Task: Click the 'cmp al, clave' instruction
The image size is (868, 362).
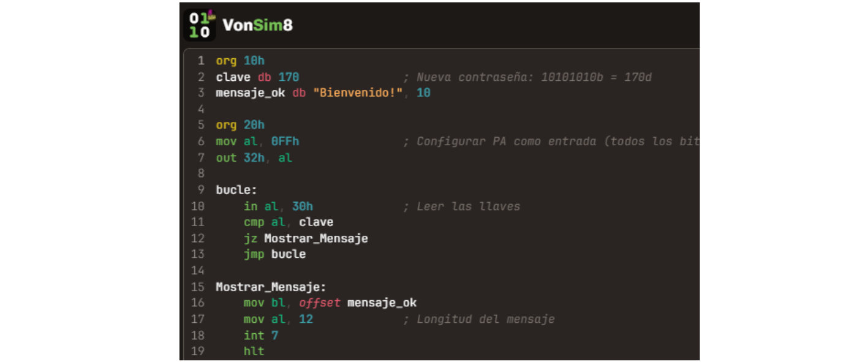Action: tap(289, 222)
